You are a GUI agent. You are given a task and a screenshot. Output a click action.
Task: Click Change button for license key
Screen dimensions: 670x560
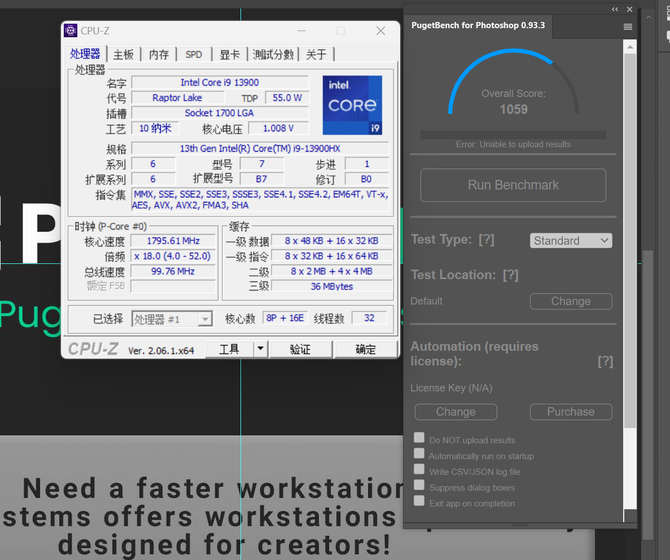click(x=456, y=412)
